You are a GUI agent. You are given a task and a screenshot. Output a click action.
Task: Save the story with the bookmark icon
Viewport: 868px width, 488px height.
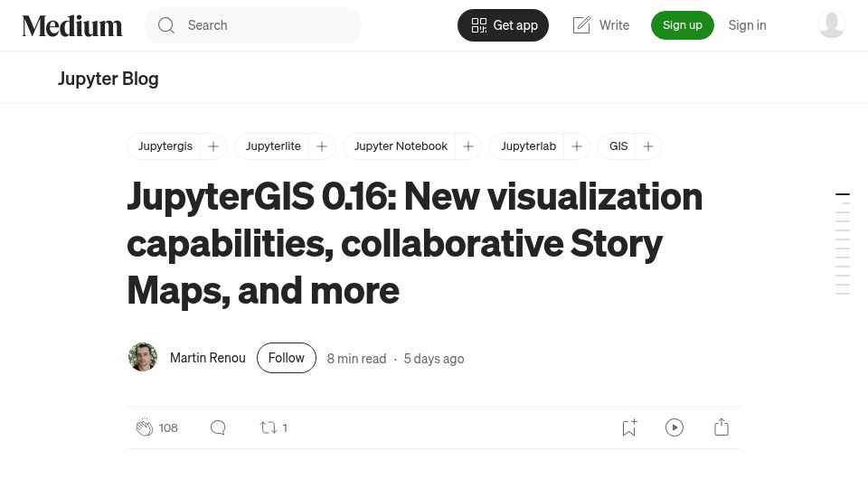[x=629, y=427]
